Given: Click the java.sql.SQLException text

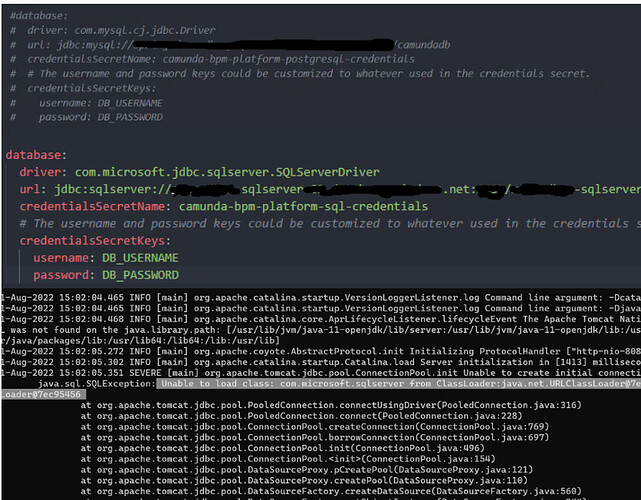Looking at the screenshot, I should click(x=96, y=384).
